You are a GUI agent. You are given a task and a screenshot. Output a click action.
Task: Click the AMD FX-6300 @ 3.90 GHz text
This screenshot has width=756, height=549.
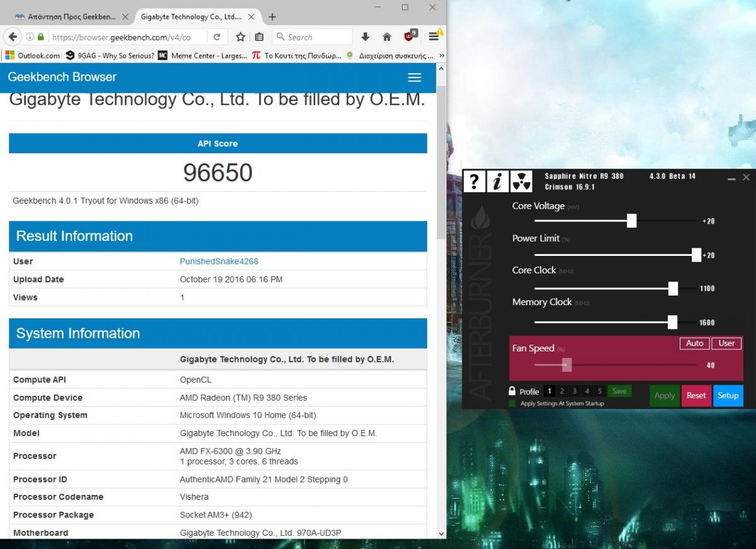click(x=231, y=451)
